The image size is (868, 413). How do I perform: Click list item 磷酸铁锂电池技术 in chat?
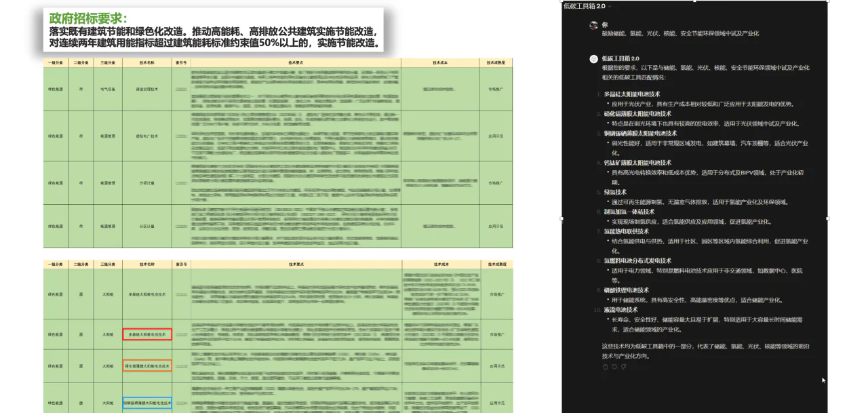click(x=626, y=290)
